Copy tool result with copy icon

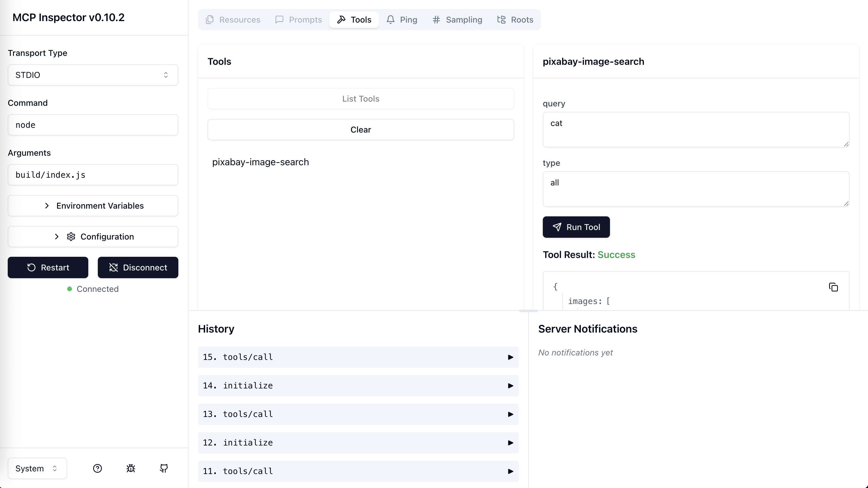tap(833, 287)
